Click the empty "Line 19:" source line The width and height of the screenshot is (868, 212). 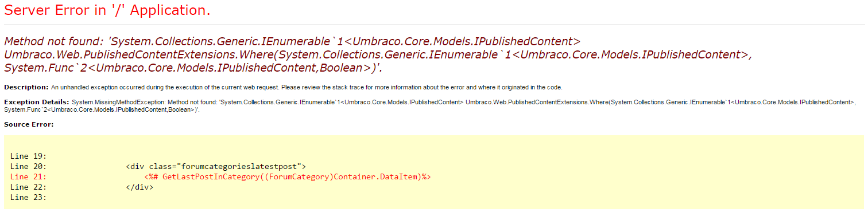point(28,156)
